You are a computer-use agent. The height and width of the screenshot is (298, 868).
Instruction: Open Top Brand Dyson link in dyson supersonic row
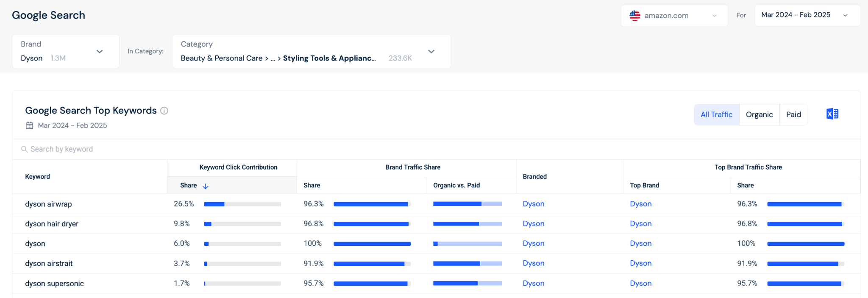[x=641, y=283]
